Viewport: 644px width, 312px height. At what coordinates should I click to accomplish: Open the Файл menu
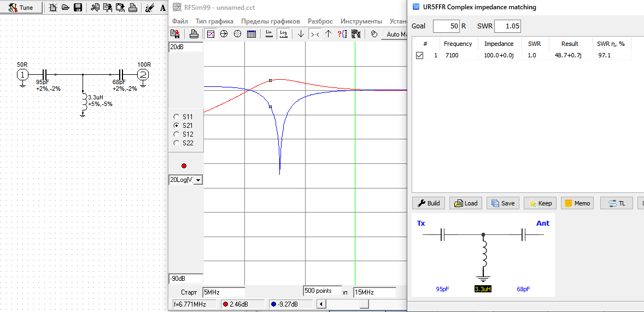(x=180, y=21)
